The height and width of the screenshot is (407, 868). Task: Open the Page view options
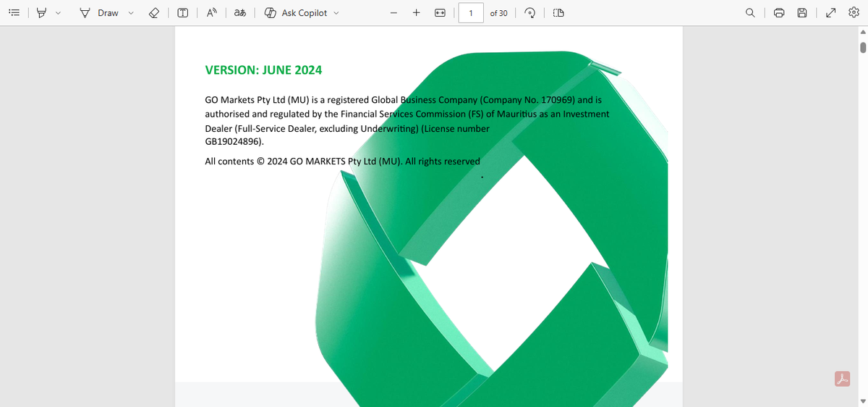(558, 13)
